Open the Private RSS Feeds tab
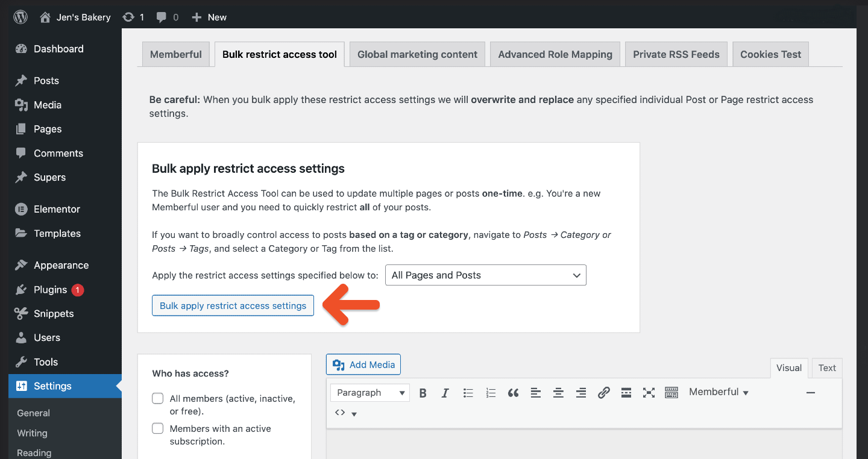The width and height of the screenshot is (868, 459). tap(676, 54)
